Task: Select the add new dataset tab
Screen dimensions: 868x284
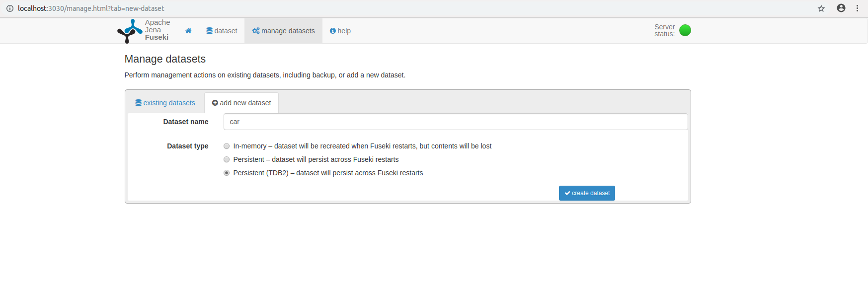Action: [x=241, y=103]
